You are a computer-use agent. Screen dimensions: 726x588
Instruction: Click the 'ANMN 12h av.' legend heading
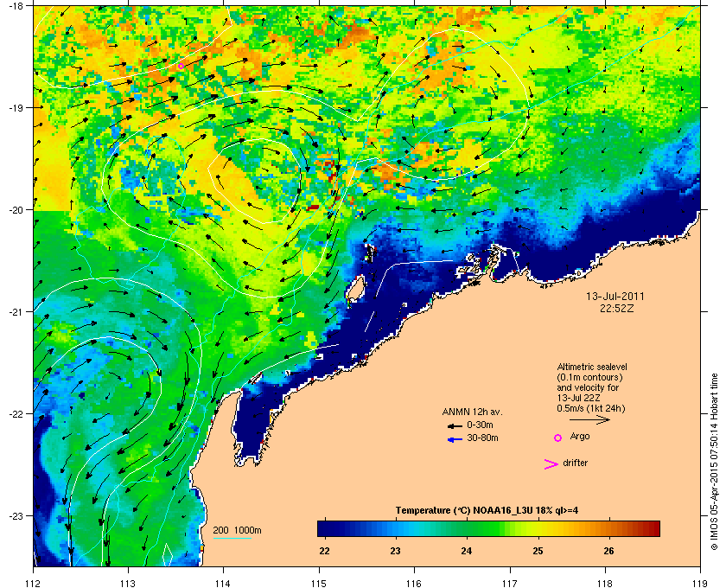472,412
